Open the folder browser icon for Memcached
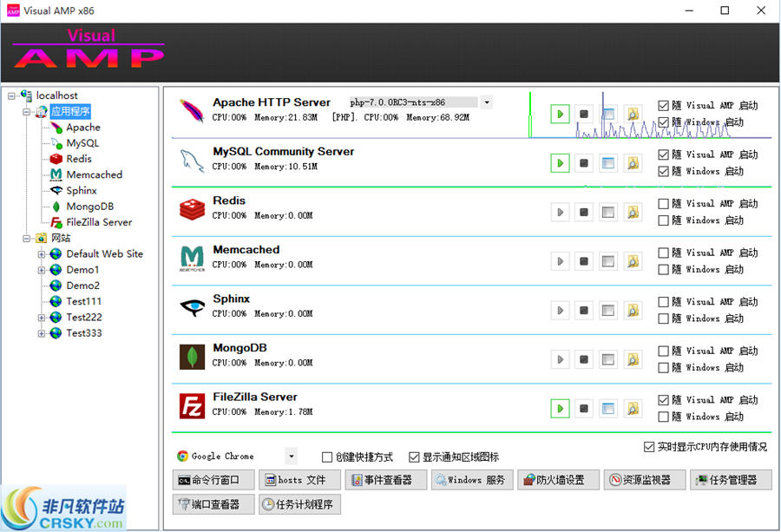 (x=633, y=260)
